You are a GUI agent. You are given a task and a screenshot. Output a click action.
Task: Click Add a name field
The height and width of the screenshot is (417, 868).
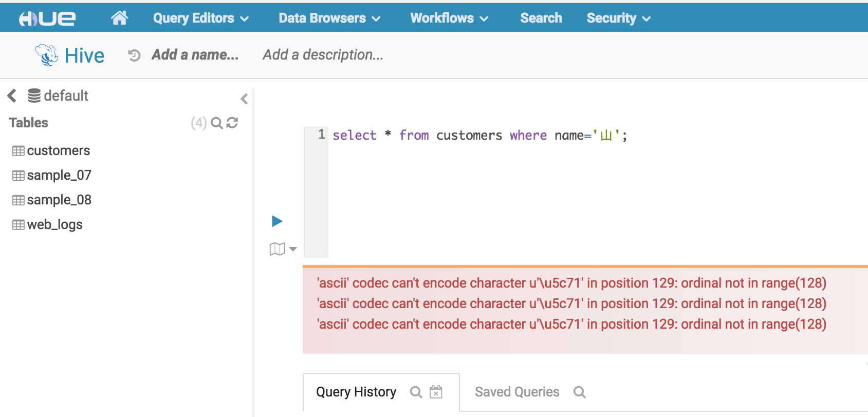click(195, 55)
